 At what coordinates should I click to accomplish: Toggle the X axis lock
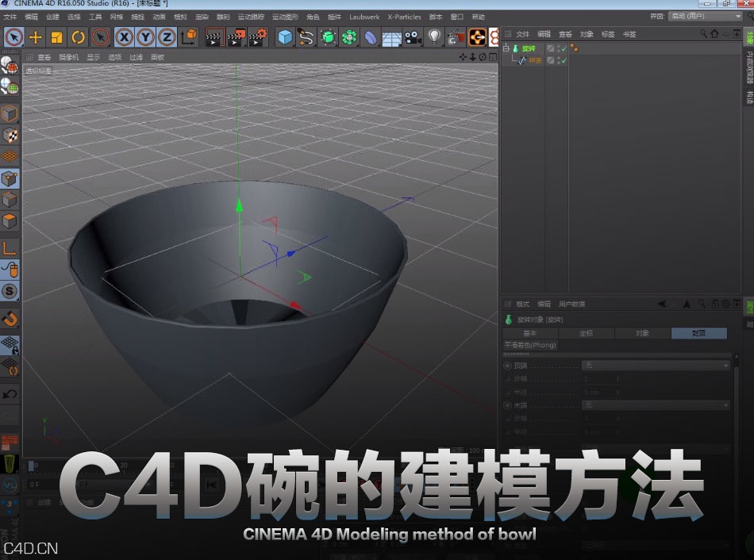tap(124, 37)
